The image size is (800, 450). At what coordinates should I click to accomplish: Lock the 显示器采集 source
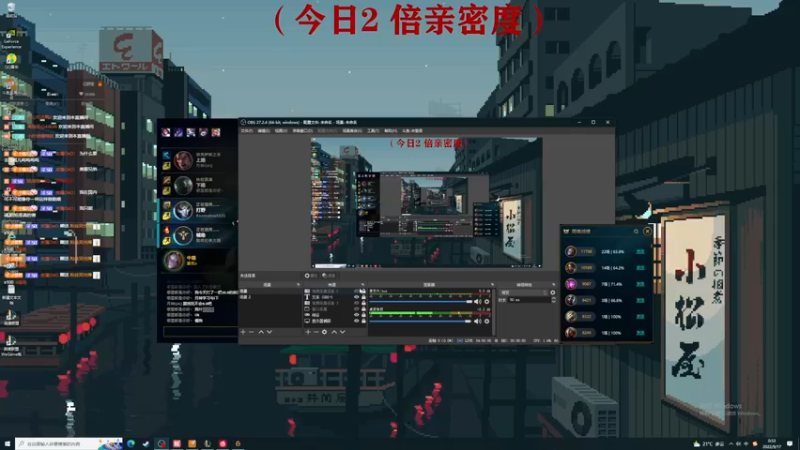(363, 321)
